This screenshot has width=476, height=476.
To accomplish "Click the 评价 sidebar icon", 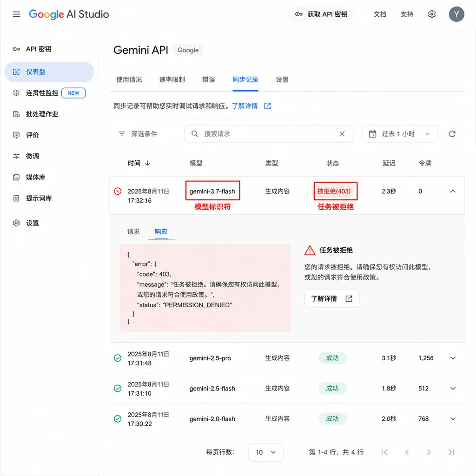I will pos(16,135).
